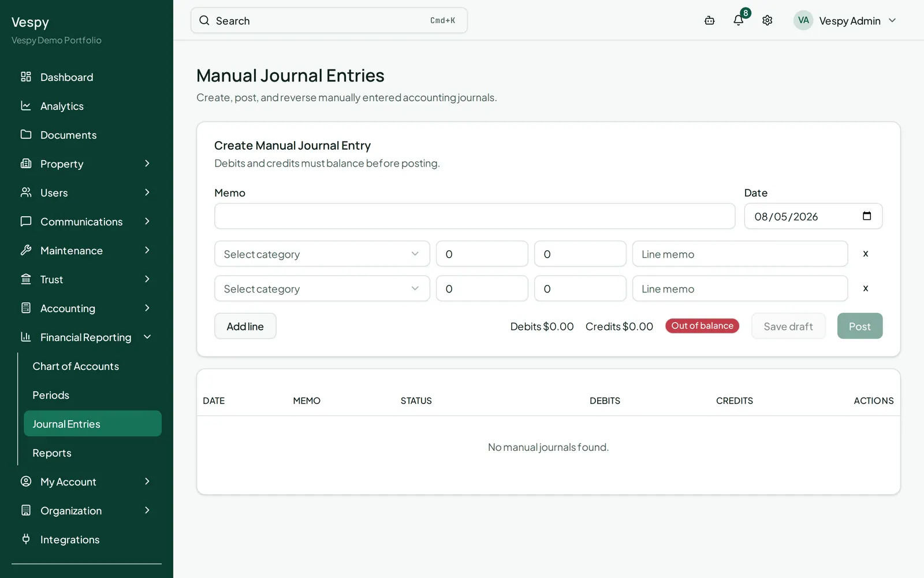Click the Organization building icon

pos(26,510)
